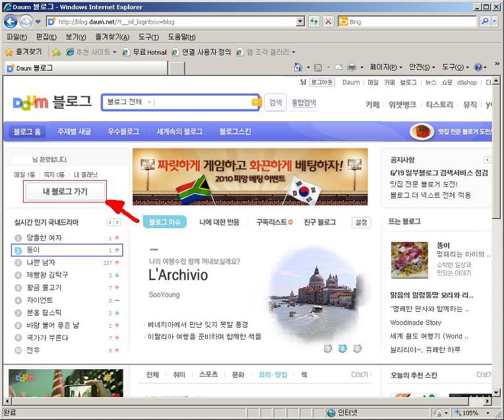Open the 파일(F) menu
The width and height of the screenshot is (504, 420).
click(x=16, y=37)
